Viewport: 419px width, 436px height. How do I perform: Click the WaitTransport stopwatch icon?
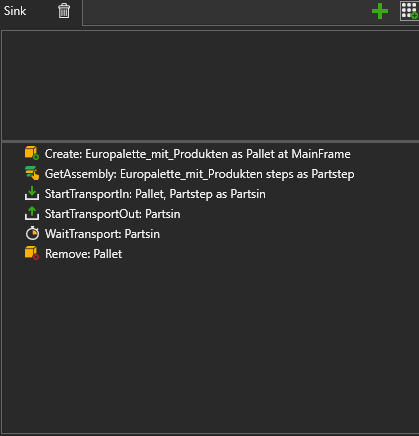[32, 233]
